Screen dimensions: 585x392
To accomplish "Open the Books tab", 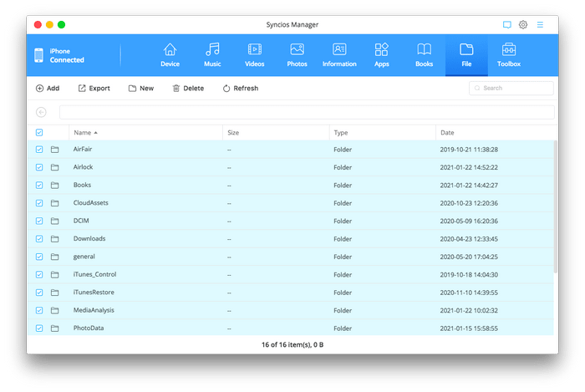I will 425,55.
